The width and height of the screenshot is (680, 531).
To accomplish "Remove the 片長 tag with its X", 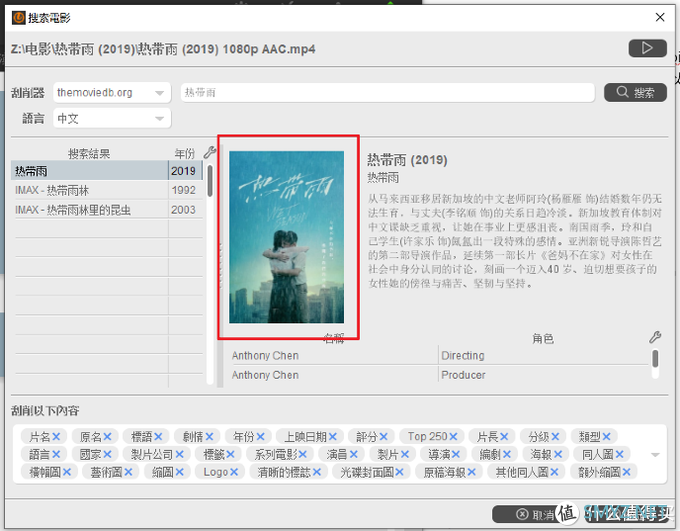I will tap(504, 436).
